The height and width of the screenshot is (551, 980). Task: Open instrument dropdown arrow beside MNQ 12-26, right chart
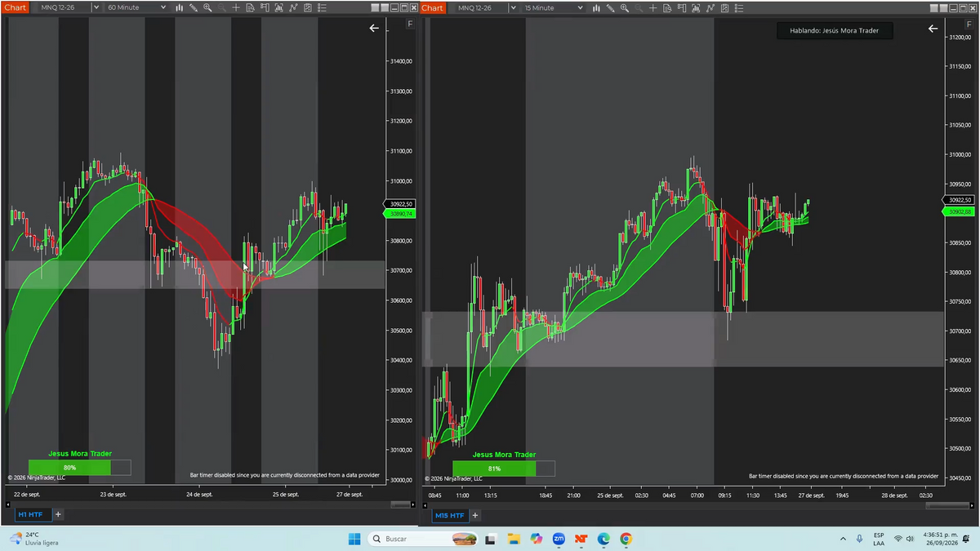coord(513,7)
